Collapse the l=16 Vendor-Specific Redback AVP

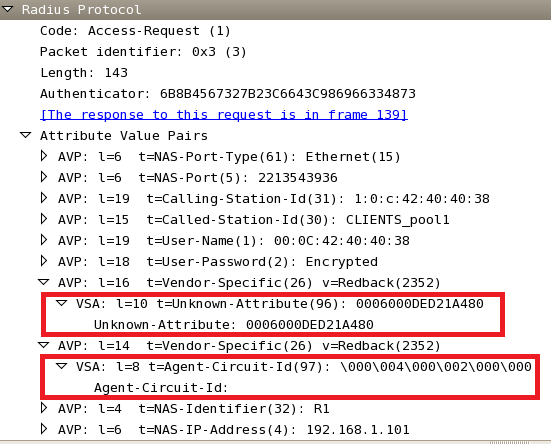click(x=44, y=282)
